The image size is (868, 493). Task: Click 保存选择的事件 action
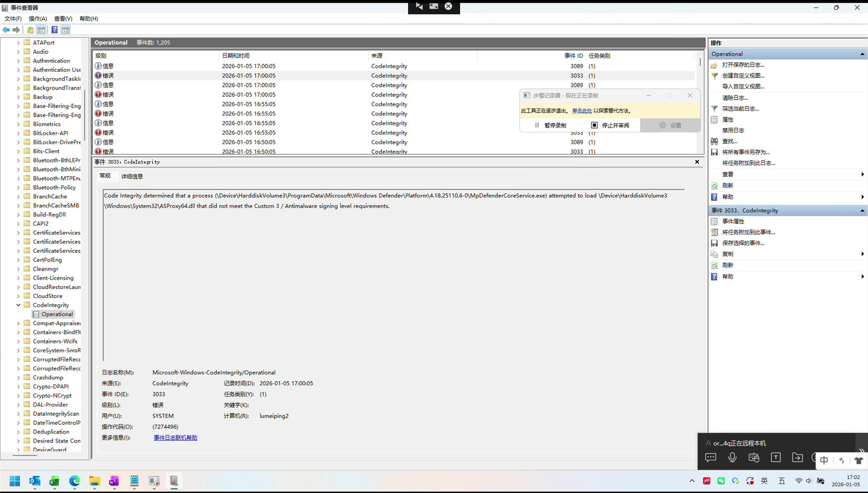tap(743, 243)
